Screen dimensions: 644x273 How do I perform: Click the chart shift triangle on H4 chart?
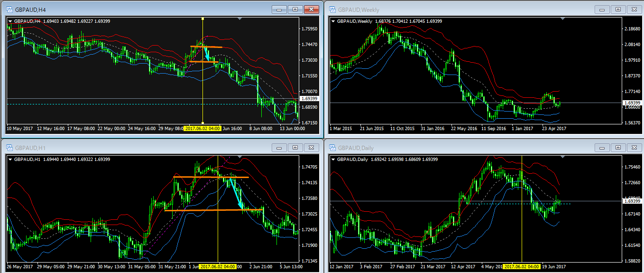pos(239,19)
